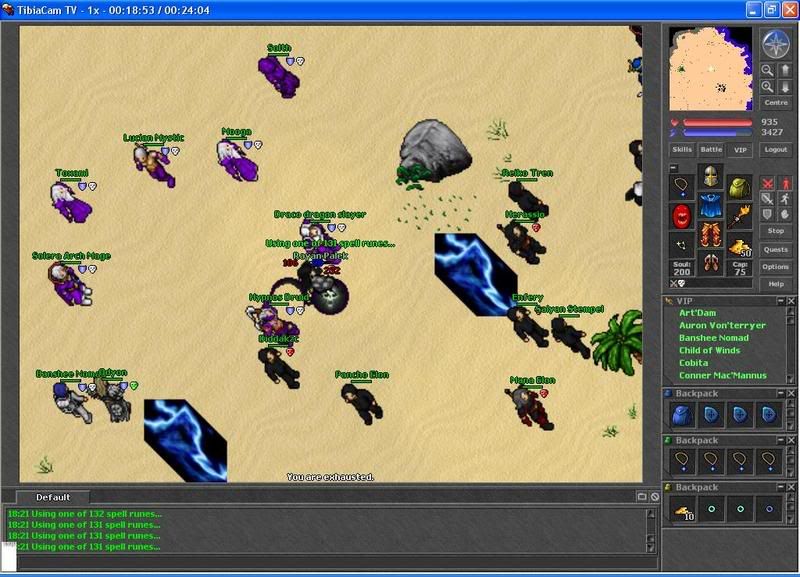800x577 pixels.
Task: Toggle chase opponent running figure
Action: coord(785,198)
